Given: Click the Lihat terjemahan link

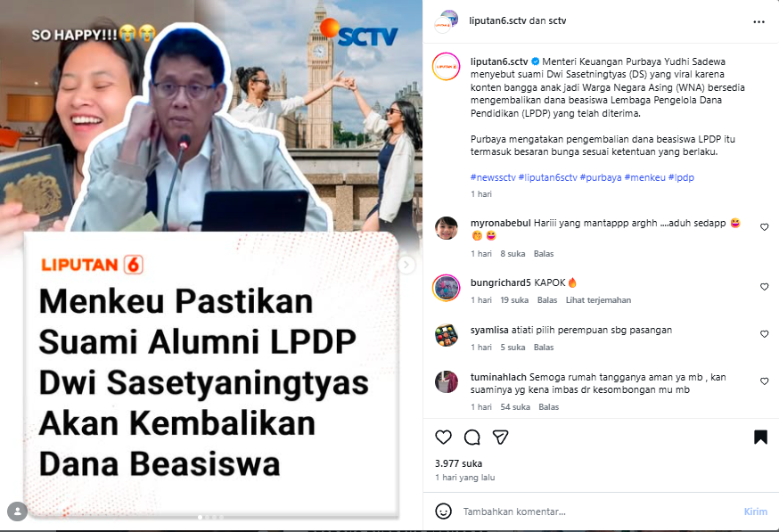Looking at the screenshot, I should click(598, 300).
